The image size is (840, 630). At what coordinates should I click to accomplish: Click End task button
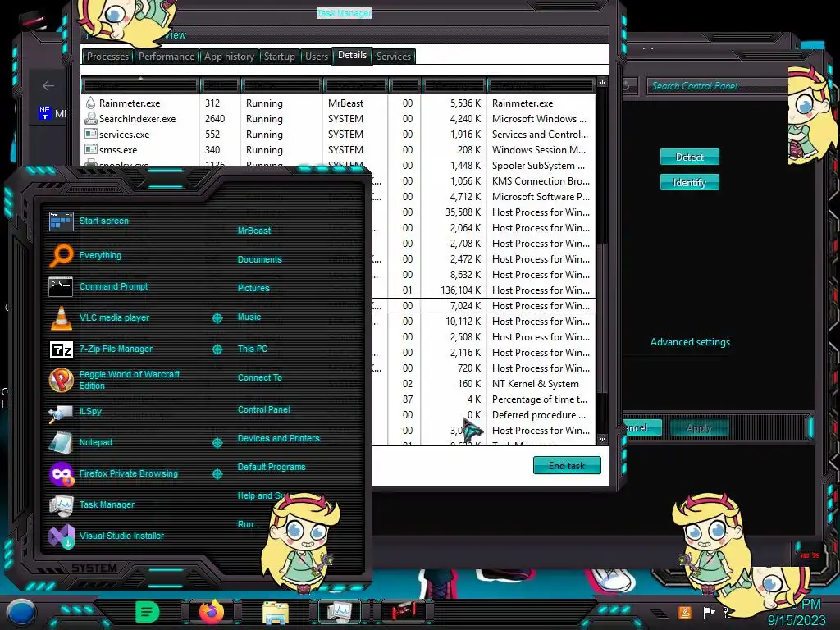pos(567,466)
